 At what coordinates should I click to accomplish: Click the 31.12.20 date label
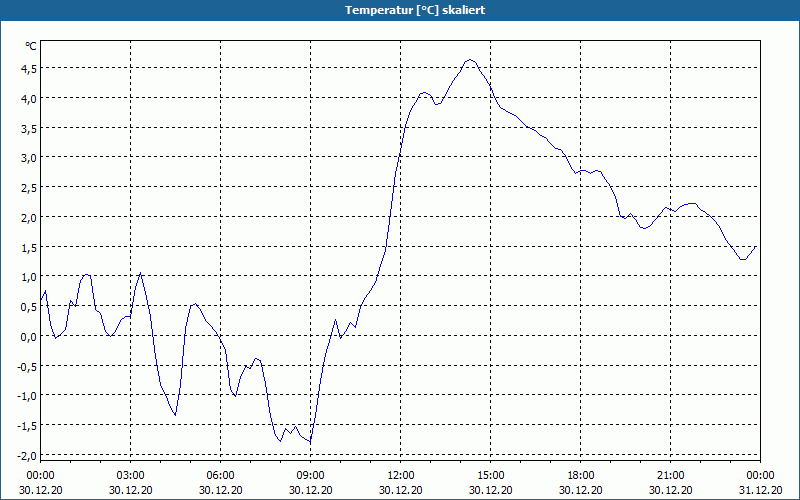(x=760, y=490)
